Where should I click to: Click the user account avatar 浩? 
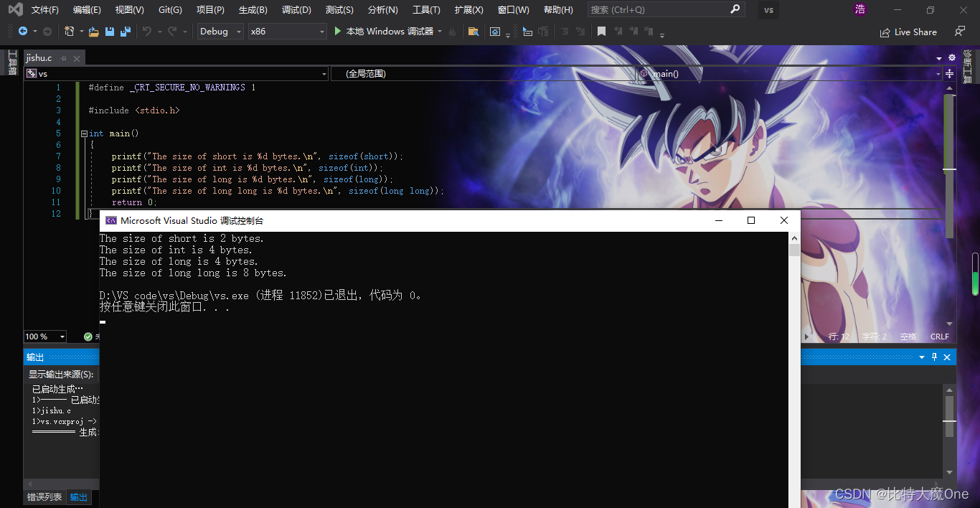[860, 9]
